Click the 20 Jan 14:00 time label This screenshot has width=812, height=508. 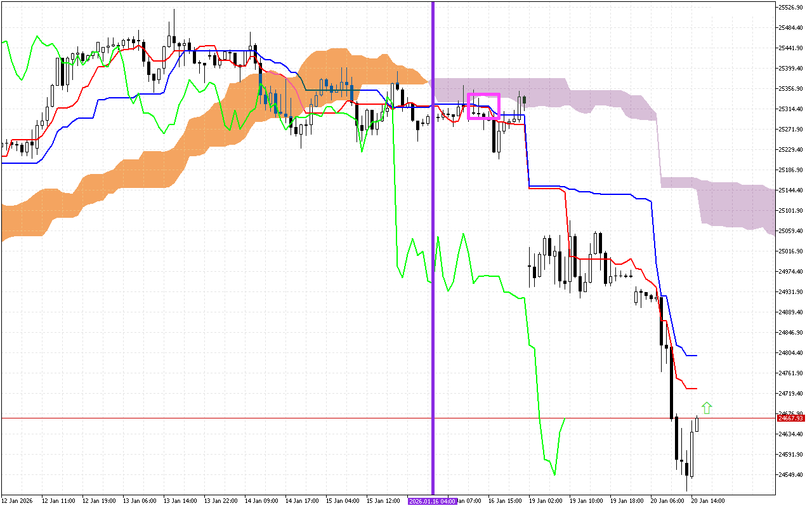707,501
